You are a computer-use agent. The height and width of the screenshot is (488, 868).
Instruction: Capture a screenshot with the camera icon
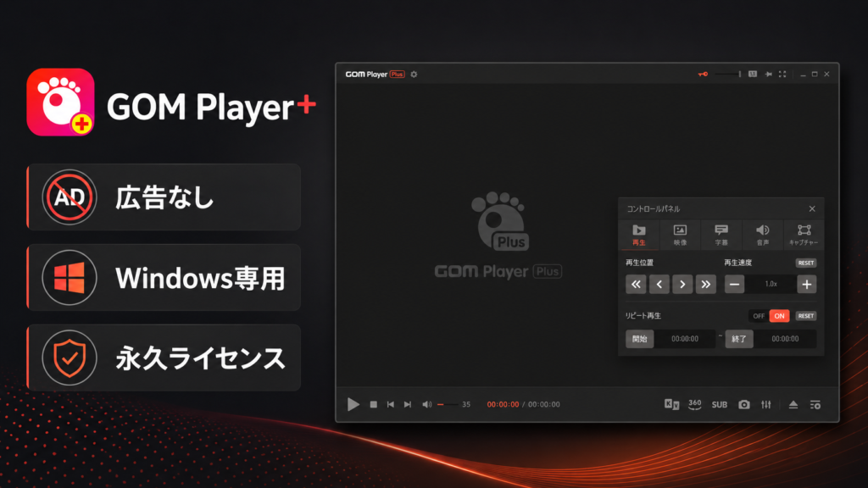pyautogui.click(x=744, y=404)
